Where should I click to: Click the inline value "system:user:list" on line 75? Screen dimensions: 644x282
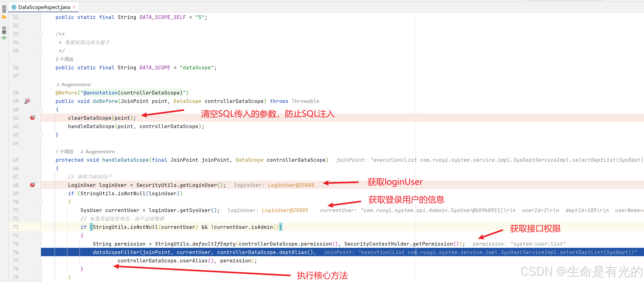coord(538,244)
